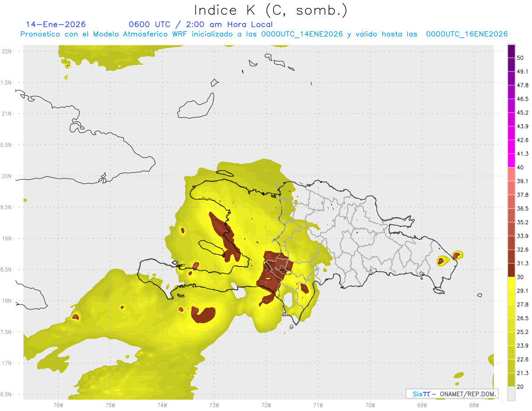This screenshot has width=532, height=411.
Task: Select the date label "14-Ene-2026"
Action: pos(56,24)
